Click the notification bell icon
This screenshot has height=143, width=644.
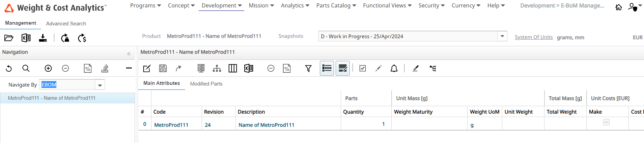point(394,69)
